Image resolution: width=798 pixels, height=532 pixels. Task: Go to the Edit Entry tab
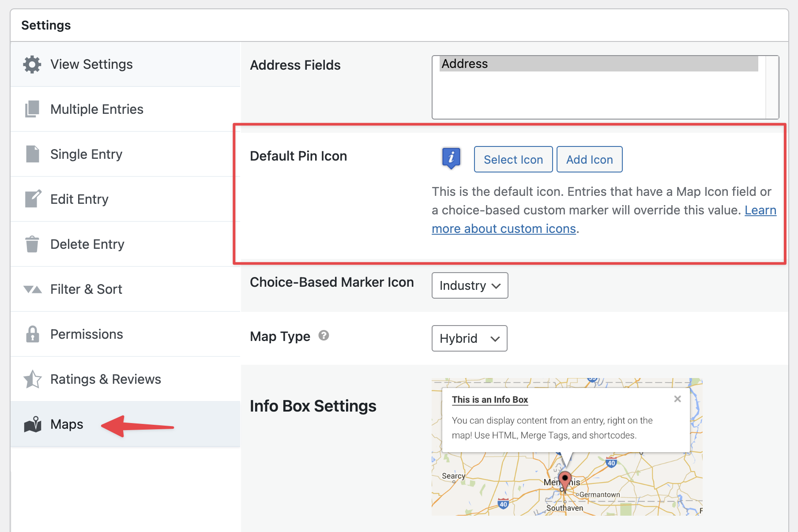[125, 199]
